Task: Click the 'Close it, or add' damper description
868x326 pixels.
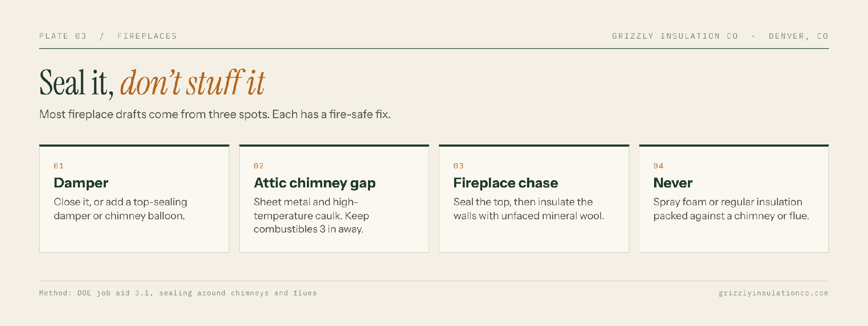Action: tap(121, 209)
